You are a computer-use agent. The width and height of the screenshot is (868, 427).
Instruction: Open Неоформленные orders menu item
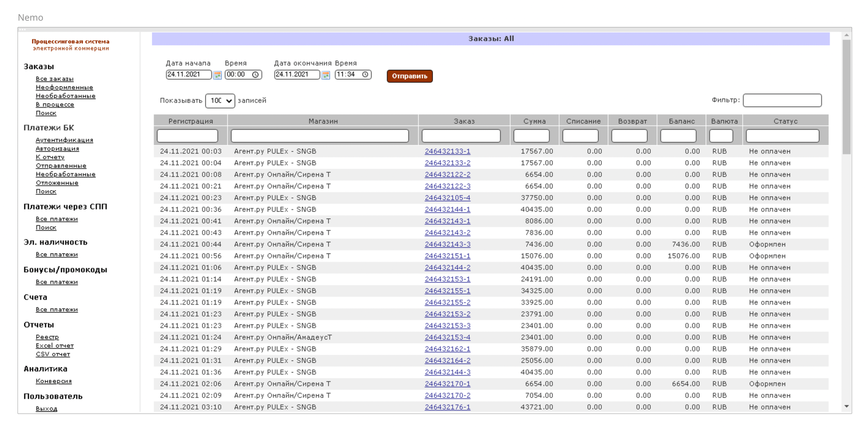point(64,87)
